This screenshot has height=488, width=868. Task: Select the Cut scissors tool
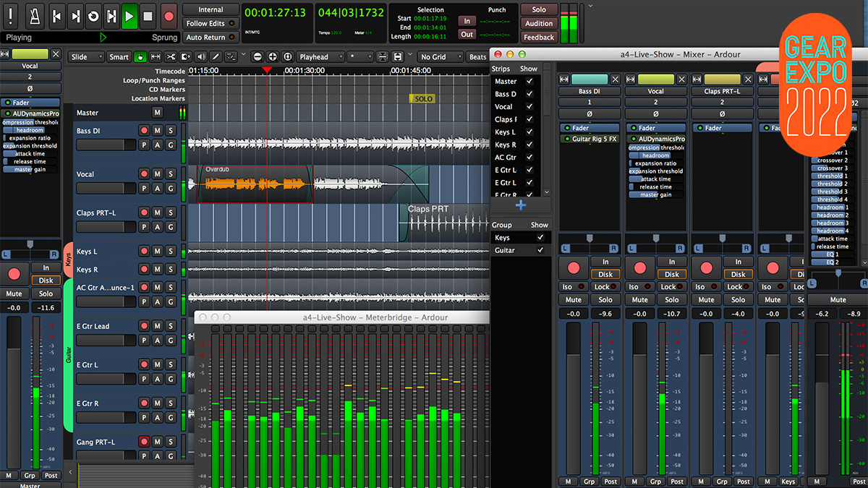[171, 57]
